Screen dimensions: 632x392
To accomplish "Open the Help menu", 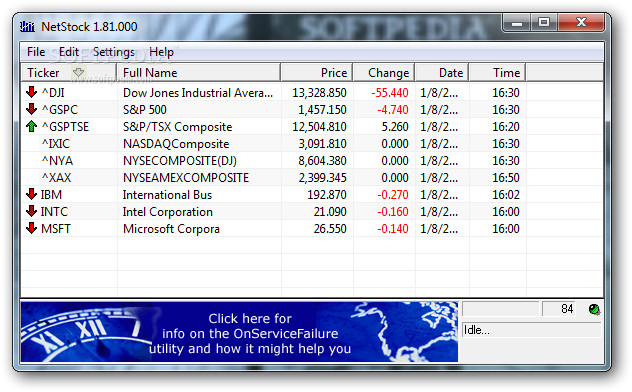I will tap(161, 52).
